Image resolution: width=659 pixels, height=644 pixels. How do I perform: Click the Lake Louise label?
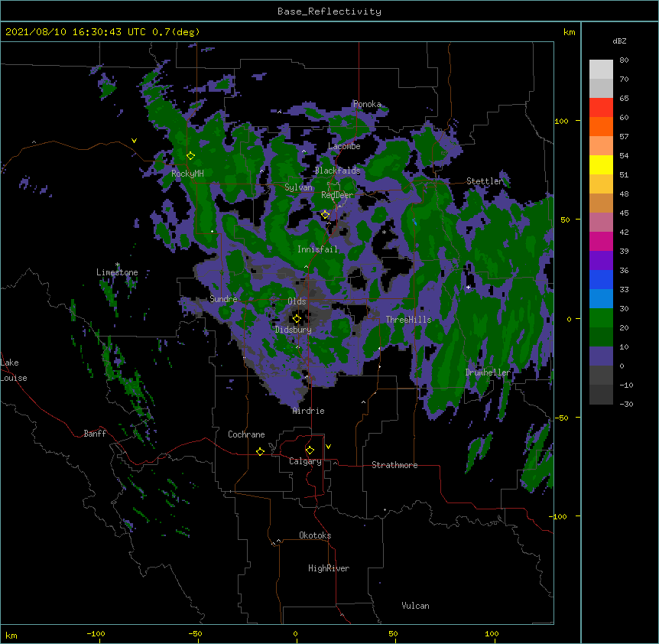point(14,370)
